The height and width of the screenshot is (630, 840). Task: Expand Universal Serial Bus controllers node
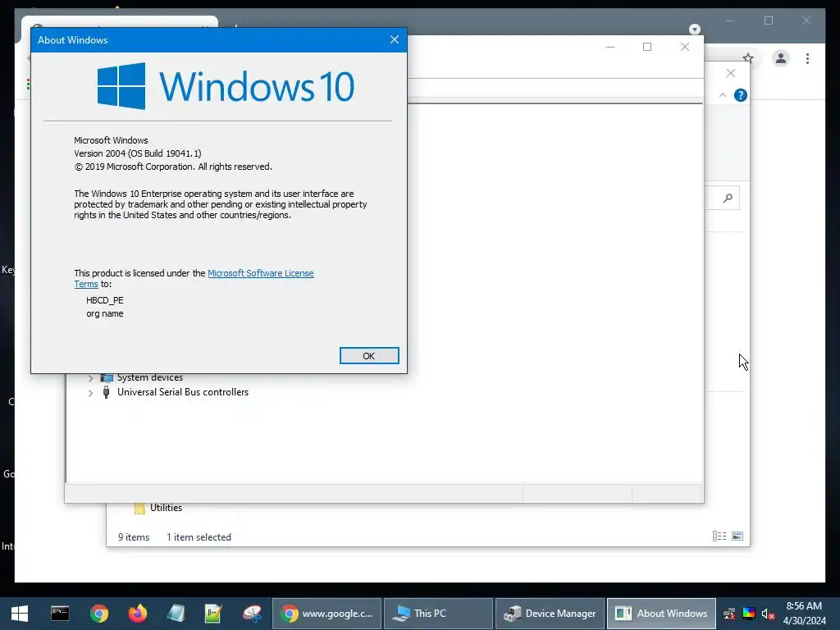tap(90, 393)
